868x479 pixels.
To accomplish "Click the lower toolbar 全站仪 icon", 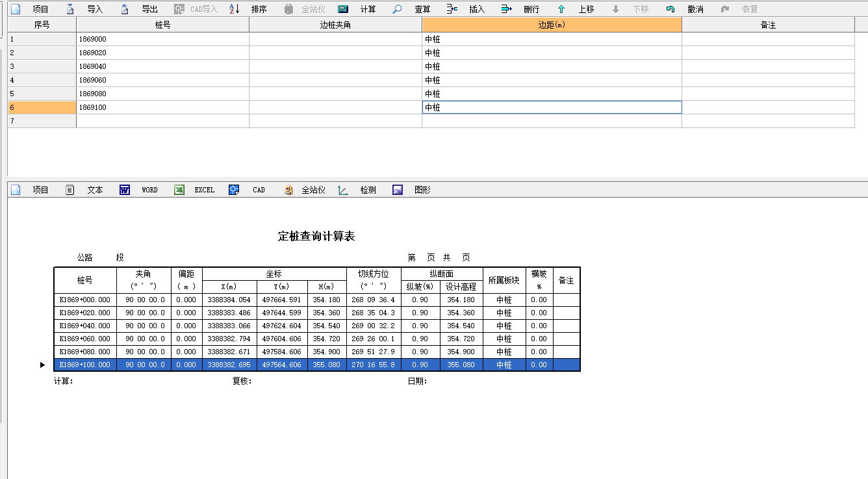I will tap(289, 190).
